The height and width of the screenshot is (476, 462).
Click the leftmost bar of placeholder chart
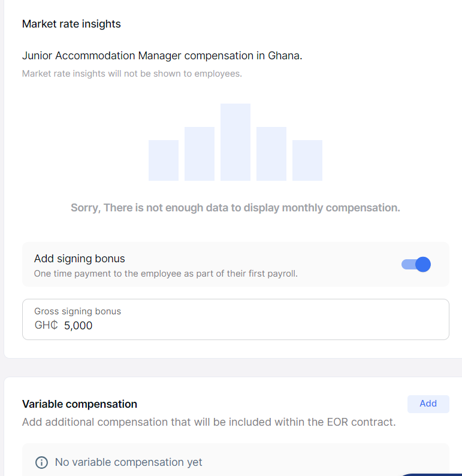164,160
